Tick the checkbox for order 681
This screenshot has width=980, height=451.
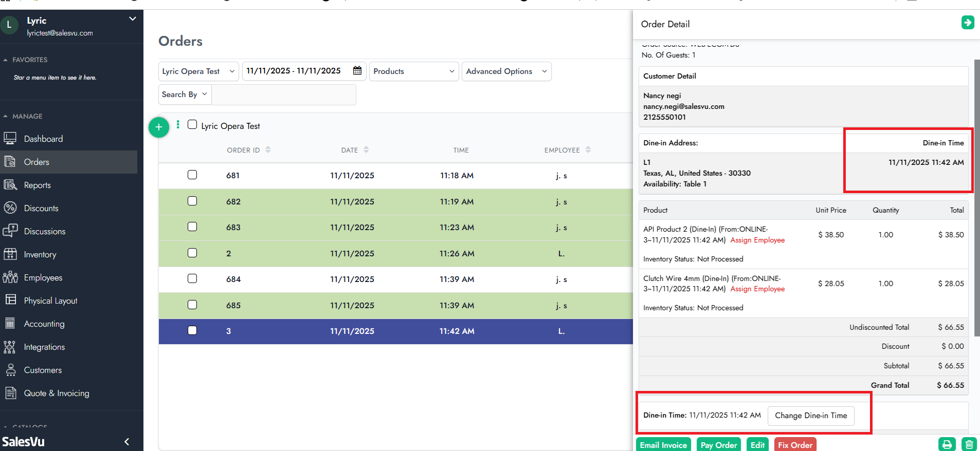tap(192, 175)
